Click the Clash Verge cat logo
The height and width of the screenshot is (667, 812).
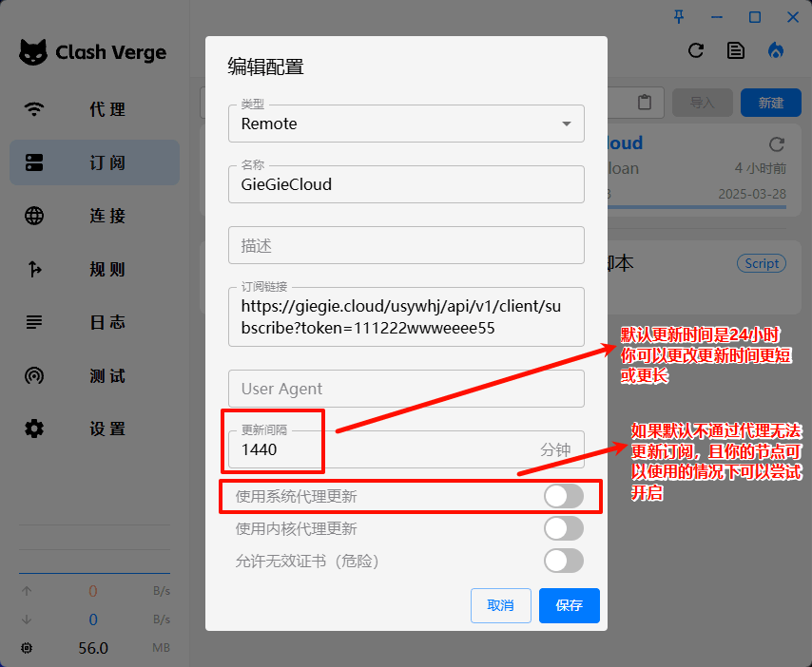point(33,52)
